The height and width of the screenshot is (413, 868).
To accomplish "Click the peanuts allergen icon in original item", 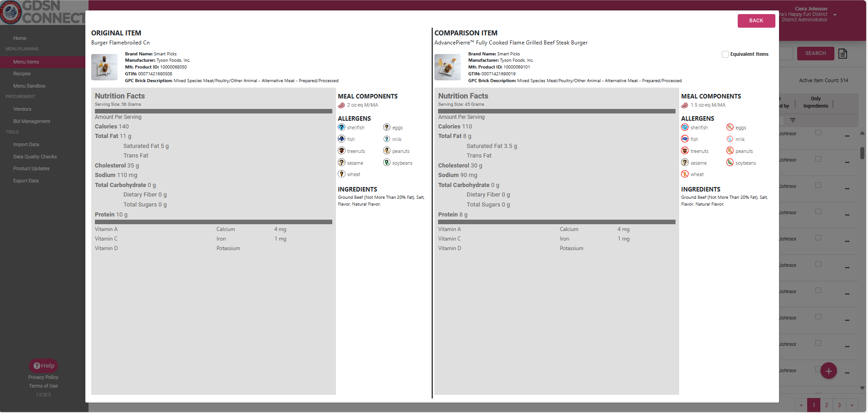I will coord(387,151).
